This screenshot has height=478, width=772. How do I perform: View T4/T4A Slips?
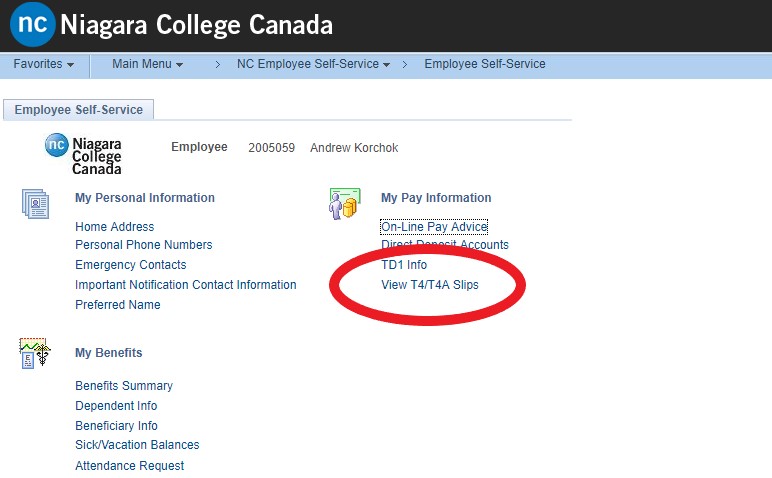(430, 285)
